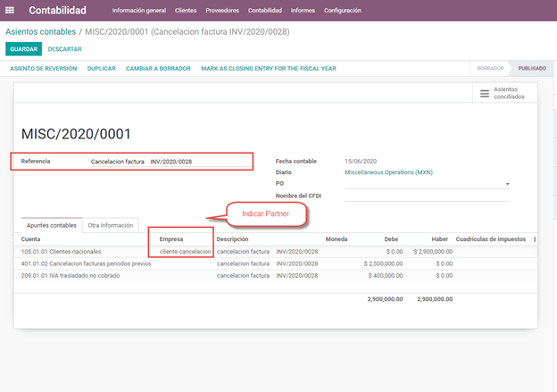Select the Borrador status stage
Viewport: 557px width, 392px height.
coord(490,69)
